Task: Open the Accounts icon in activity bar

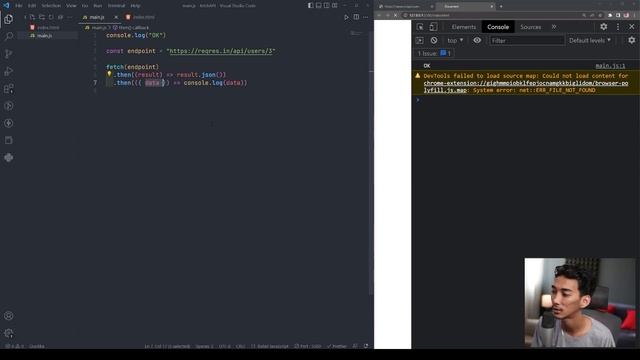Action: (9, 316)
